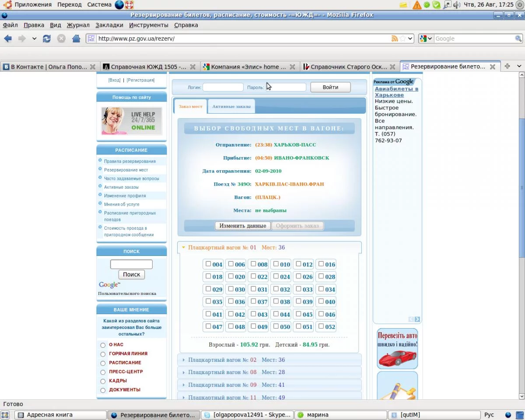Click the orange warning triangle tray icon
The height and width of the screenshot is (420, 525).
click(417, 5)
